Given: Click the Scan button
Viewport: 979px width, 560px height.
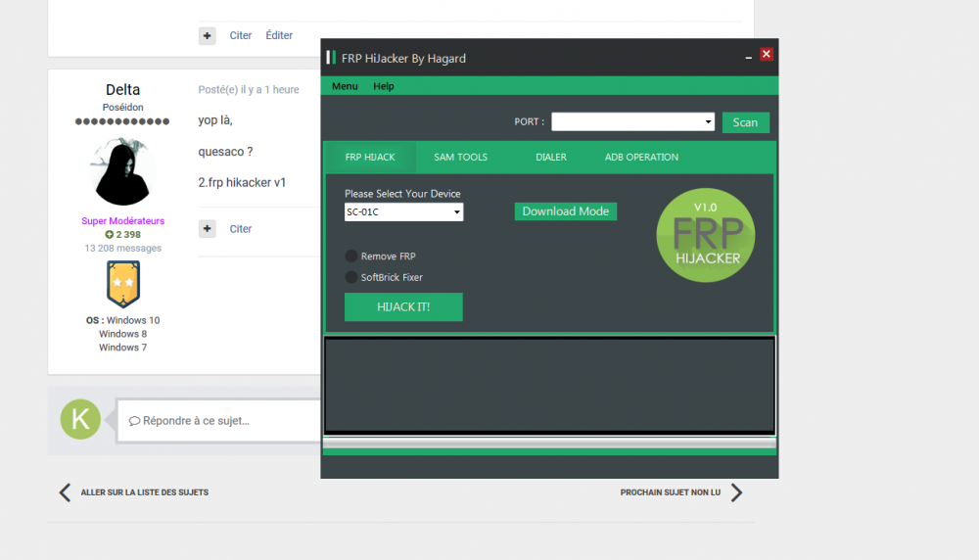Looking at the screenshot, I should [x=745, y=122].
